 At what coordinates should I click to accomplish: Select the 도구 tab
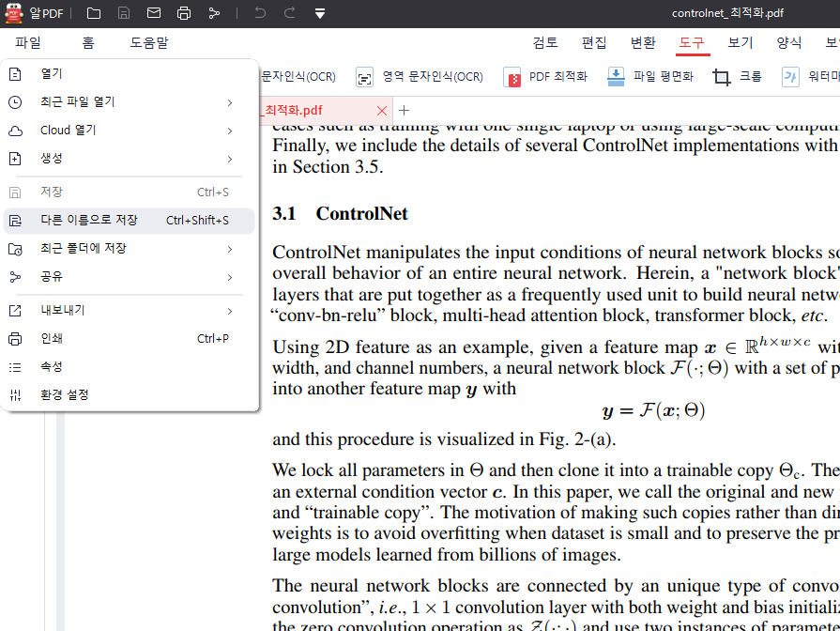pos(692,42)
